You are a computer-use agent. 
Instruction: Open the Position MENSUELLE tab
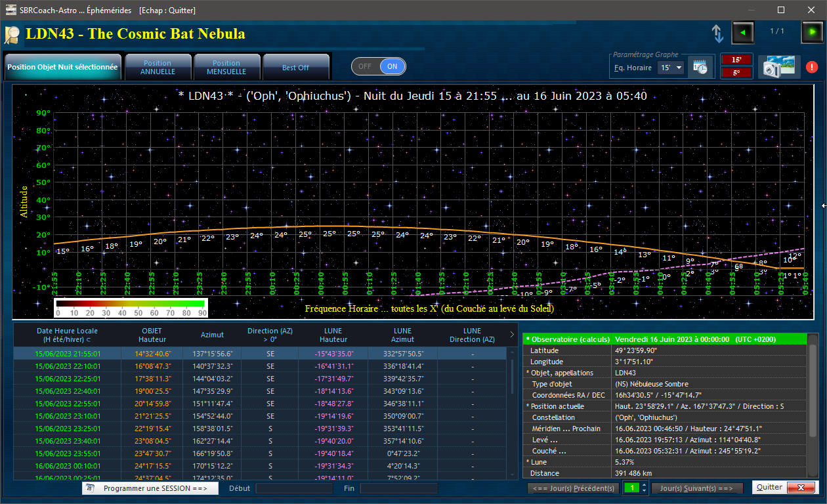(226, 67)
